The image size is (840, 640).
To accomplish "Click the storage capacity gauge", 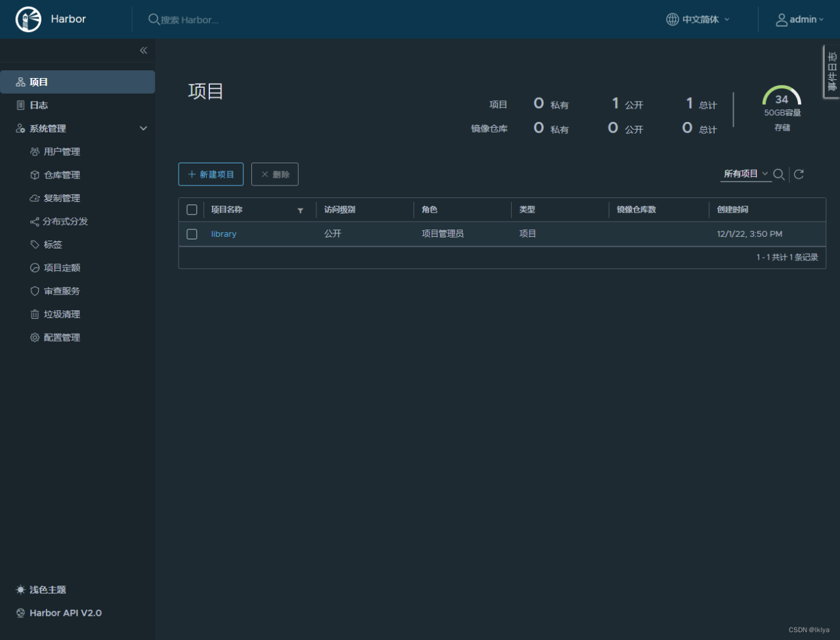I will pyautogui.click(x=782, y=98).
